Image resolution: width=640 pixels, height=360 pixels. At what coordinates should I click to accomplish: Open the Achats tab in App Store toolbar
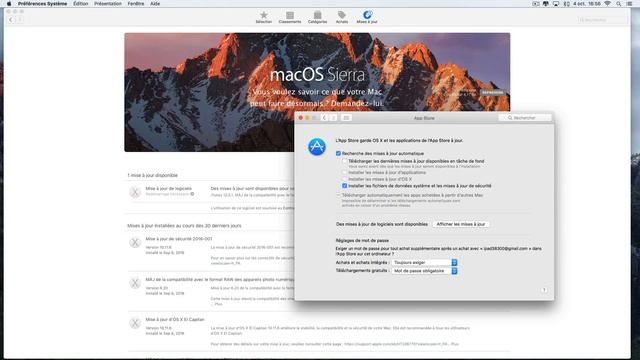[342, 17]
